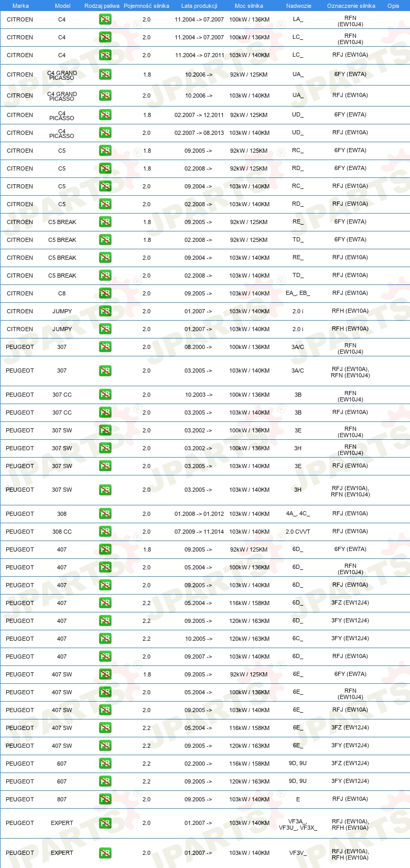Click the '10.2003 ->' production date cell
This screenshot has width=410, height=868.
tap(198, 395)
